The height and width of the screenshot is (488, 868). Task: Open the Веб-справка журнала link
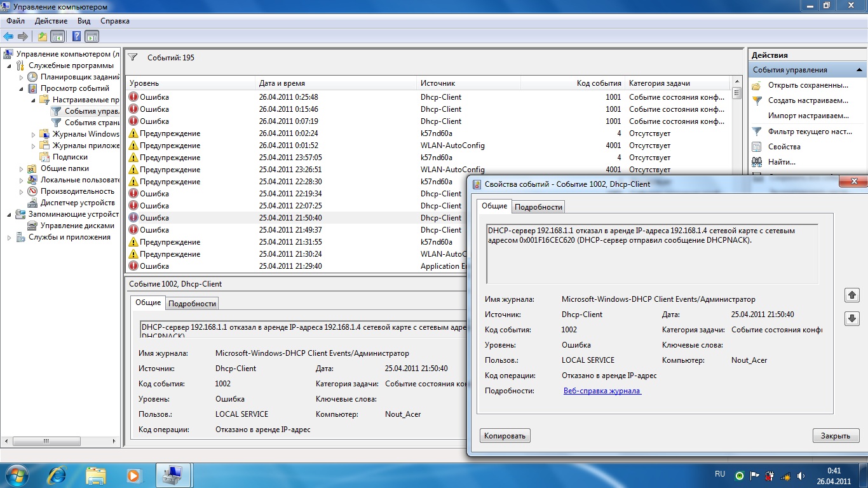click(602, 391)
